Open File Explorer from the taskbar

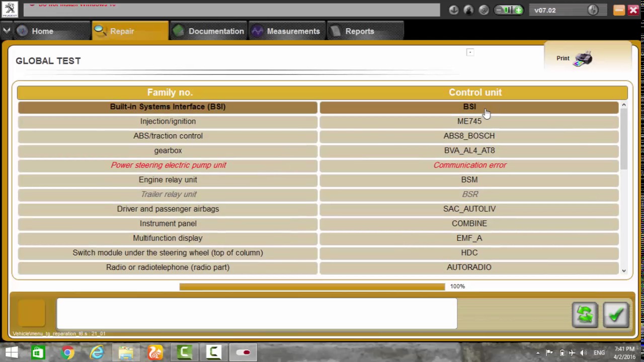(x=126, y=352)
